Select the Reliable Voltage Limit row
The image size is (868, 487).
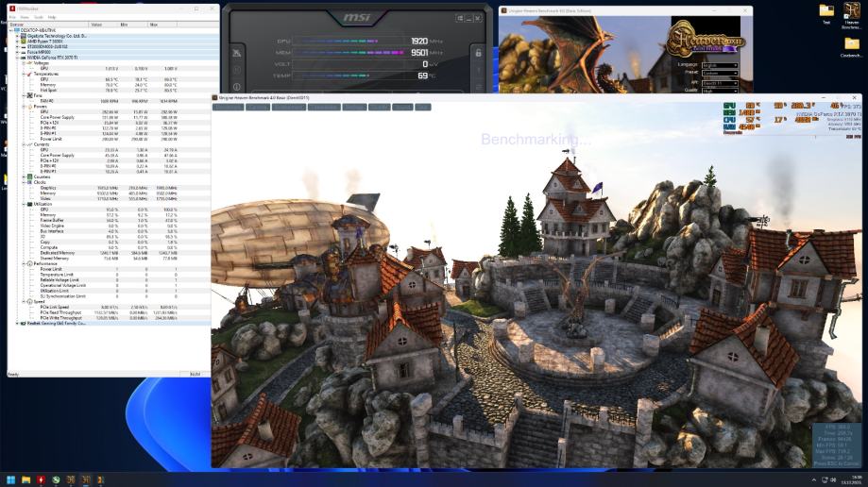click(109, 280)
